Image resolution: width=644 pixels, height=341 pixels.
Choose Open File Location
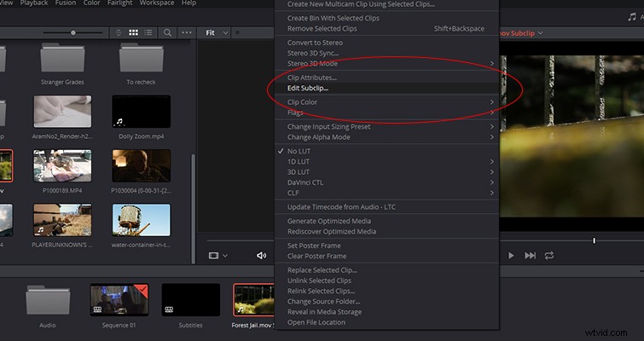pyautogui.click(x=387, y=322)
